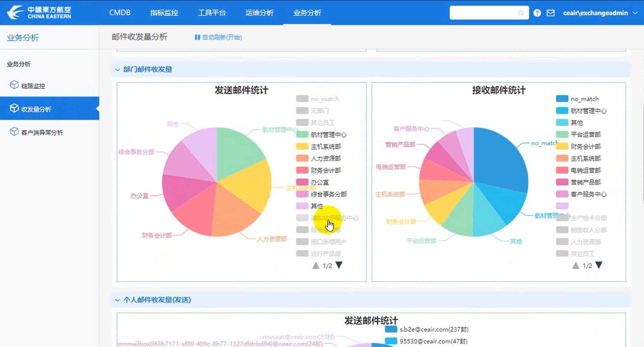This screenshot has height=347, width=644.
Task: Click the 客户端异常分析 cube icon
Action: (x=14, y=132)
